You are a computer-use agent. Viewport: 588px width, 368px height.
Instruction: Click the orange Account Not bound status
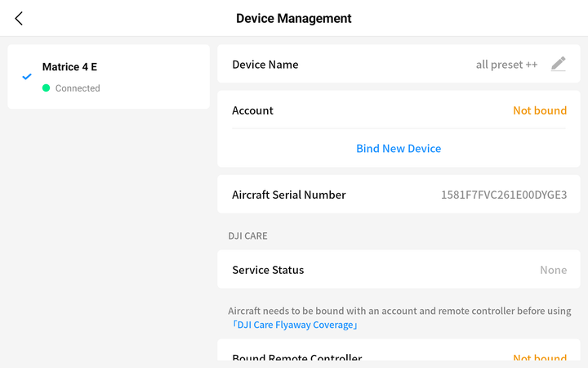540,110
